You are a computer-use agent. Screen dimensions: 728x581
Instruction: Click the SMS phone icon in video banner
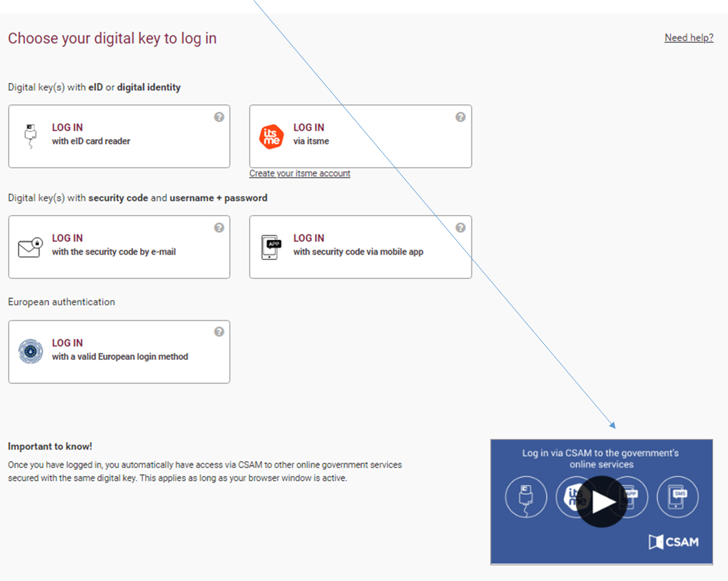click(677, 497)
